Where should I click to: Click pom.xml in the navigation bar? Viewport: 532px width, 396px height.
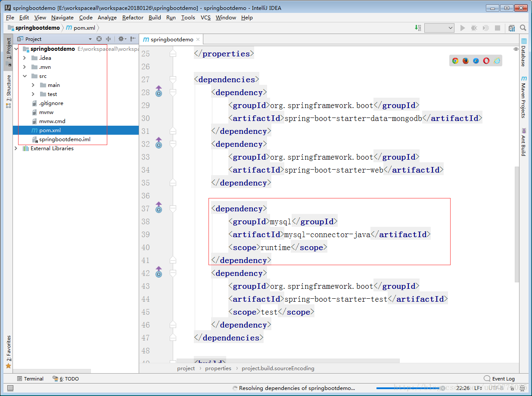tap(81, 28)
